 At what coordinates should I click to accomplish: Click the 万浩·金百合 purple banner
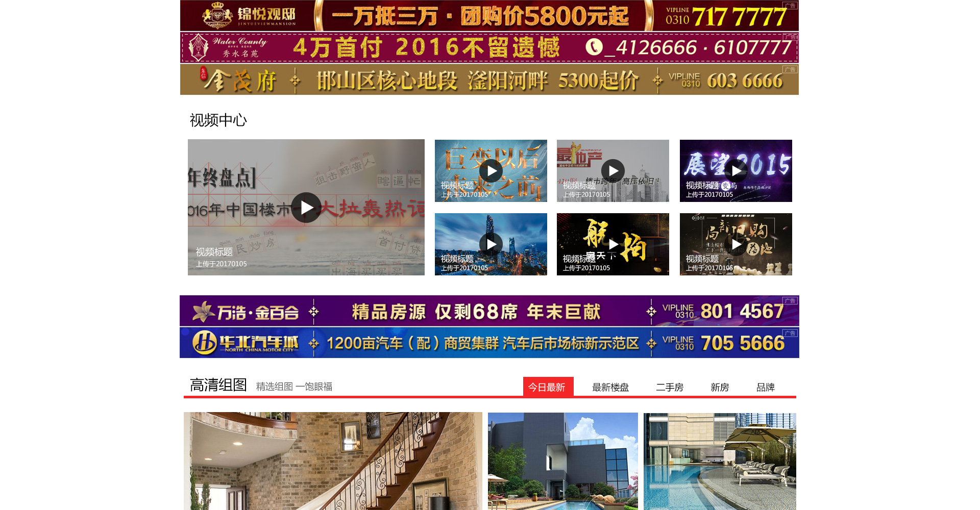coord(489,311)
